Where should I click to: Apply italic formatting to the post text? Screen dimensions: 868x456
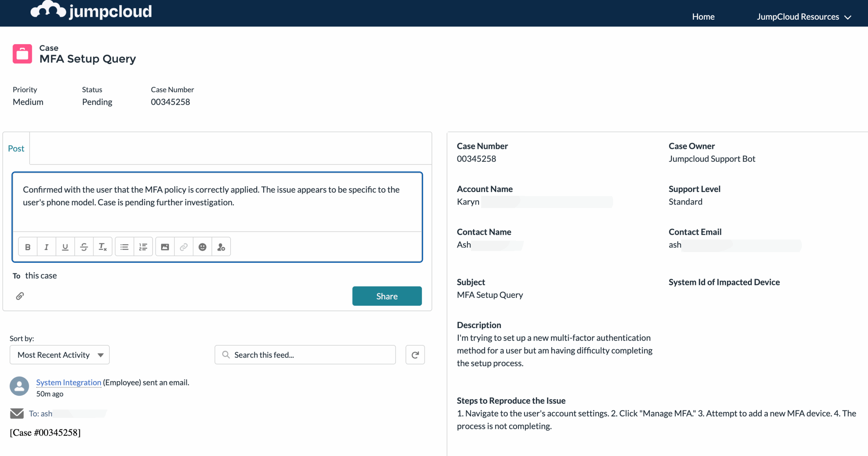tap(46, 246)
